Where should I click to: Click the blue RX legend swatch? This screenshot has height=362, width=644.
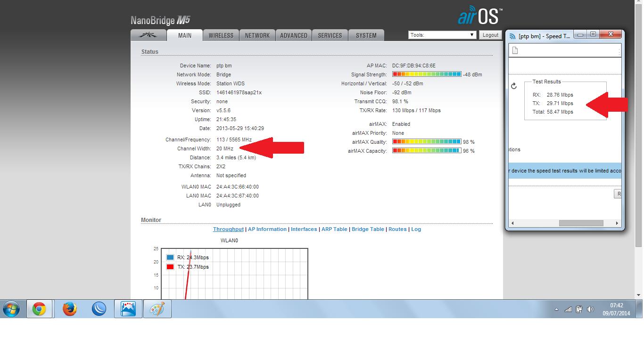click(x=170, y=257)
